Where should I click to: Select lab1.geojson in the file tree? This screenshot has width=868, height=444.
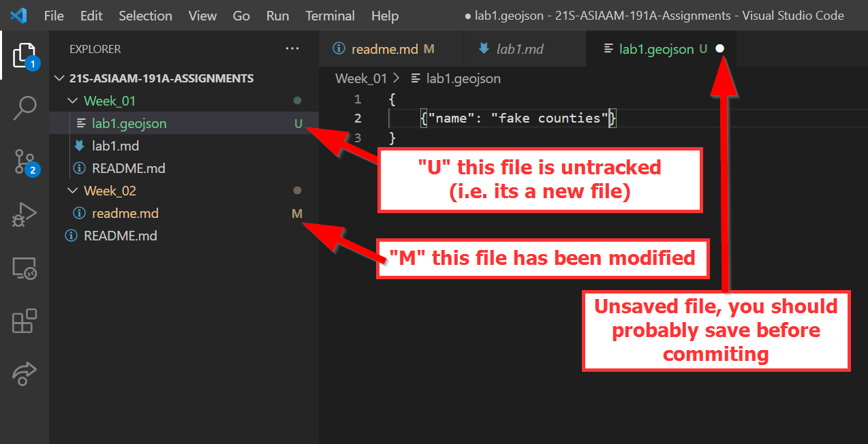coord(129,123)
